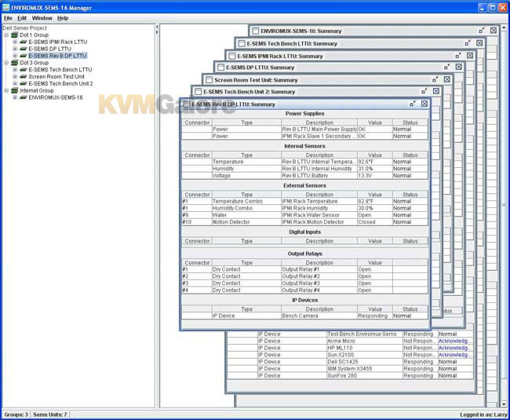This screenshot has width=510, height=420.
Task: Maximize the E-SEMS IPMI Rack LTTU Summary window
Action: (x=458, y=56)
